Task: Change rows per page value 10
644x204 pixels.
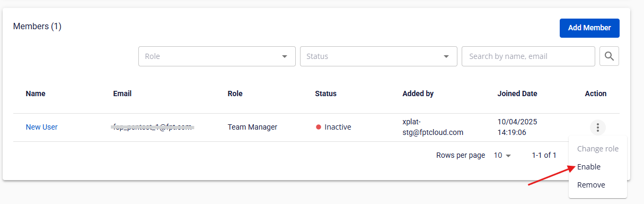Action: pyautogui.click(x=502, y=155)
